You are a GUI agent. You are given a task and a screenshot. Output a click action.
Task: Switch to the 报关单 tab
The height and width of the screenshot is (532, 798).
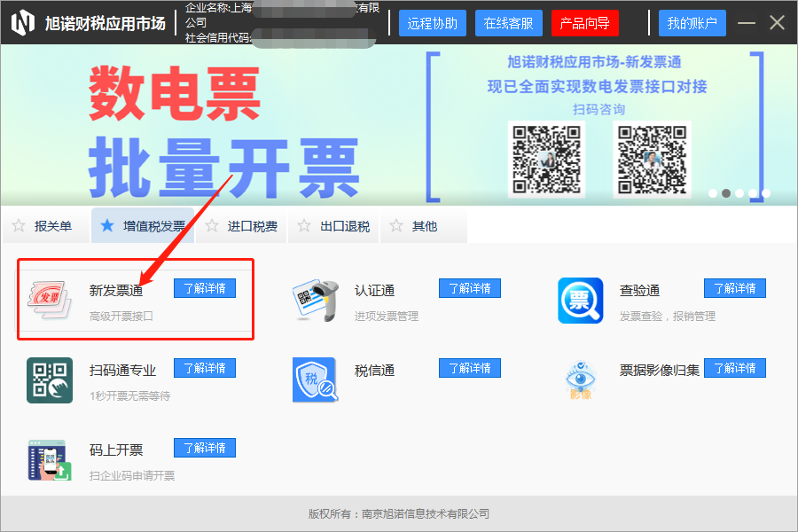pos(46,225)
